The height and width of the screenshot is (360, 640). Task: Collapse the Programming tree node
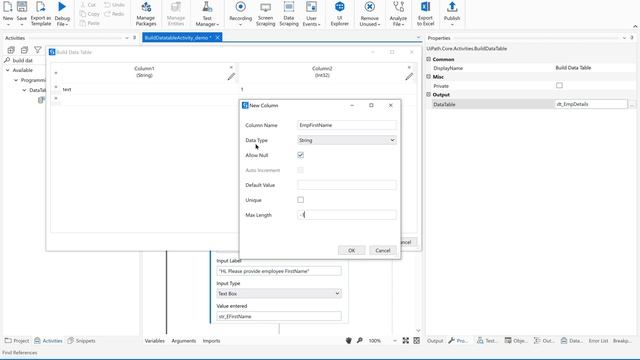click(x=16, y=80)
